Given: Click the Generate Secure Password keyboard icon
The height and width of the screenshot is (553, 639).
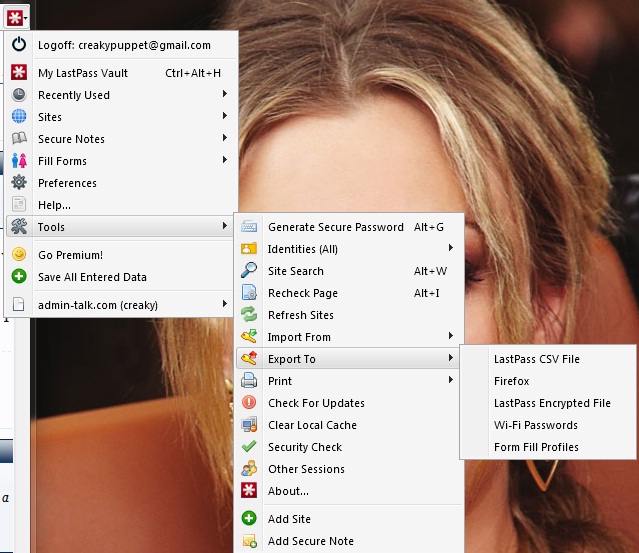Looking at the screenshot, I should tap(249, 227).
